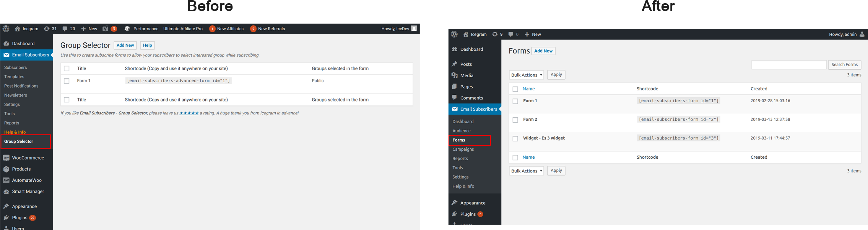The width and height of the screenshot is (868, 230).
Task: Tick the select-all checkbox in Forms table header
Action: pos(515,89)
